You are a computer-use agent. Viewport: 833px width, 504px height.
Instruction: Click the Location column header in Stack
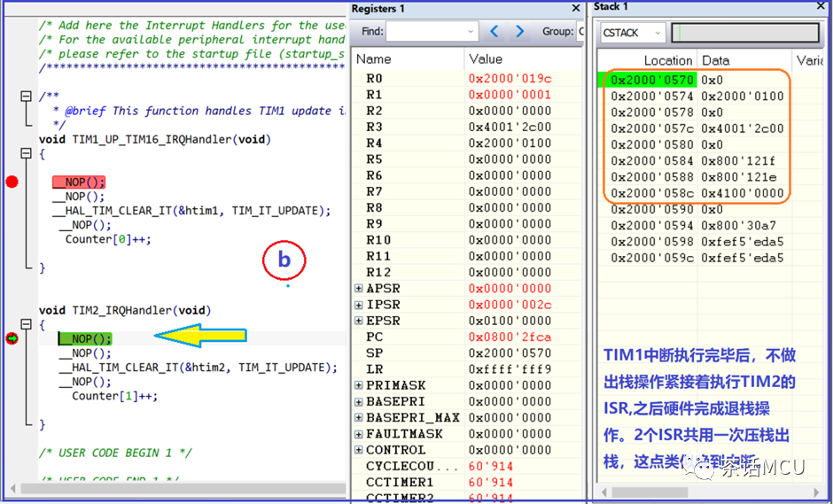click(x=647, y=60)
